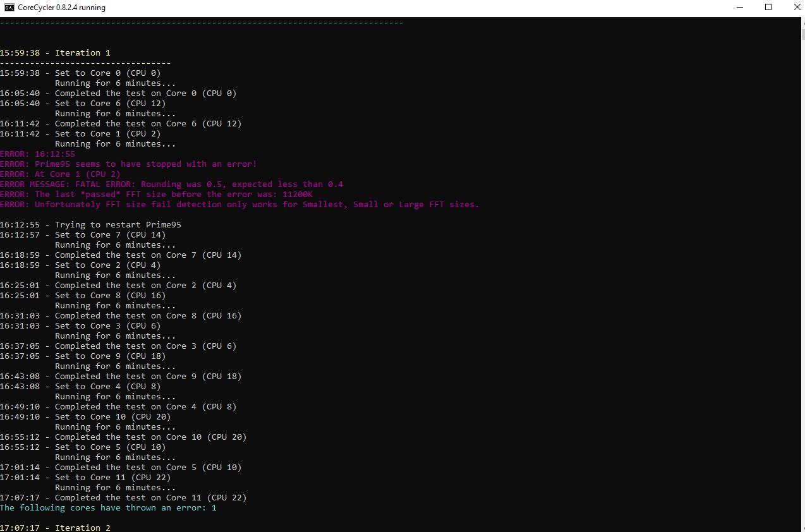Minimize the CoreCycler console window
This screenshot has height=532, width=805.
pos(741,8)
